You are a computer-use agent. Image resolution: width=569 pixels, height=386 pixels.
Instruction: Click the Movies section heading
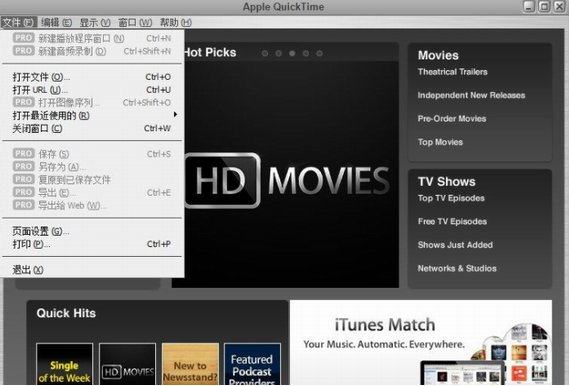[x=438, y=55]
